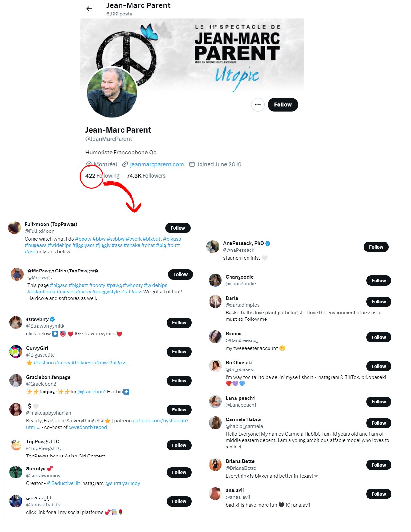
Task: Follow the Changoodie account
Action: 378,281
